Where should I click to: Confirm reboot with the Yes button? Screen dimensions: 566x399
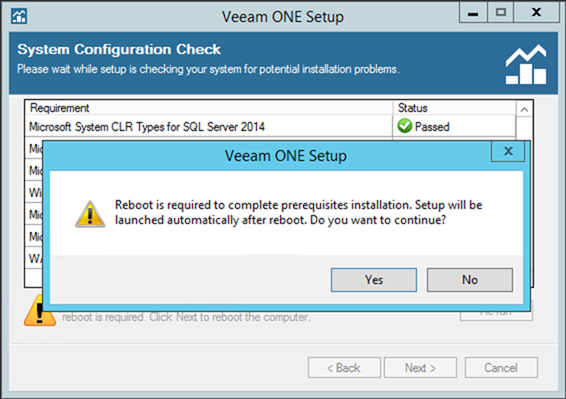click(374, 280)
